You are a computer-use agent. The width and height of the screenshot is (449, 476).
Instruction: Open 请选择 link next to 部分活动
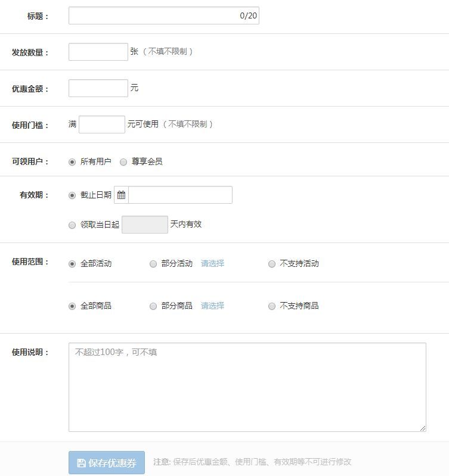(x=212, y=263)
